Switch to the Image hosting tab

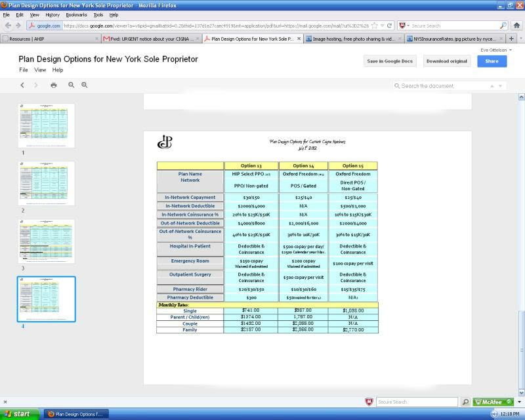click(x=354, y=39)
